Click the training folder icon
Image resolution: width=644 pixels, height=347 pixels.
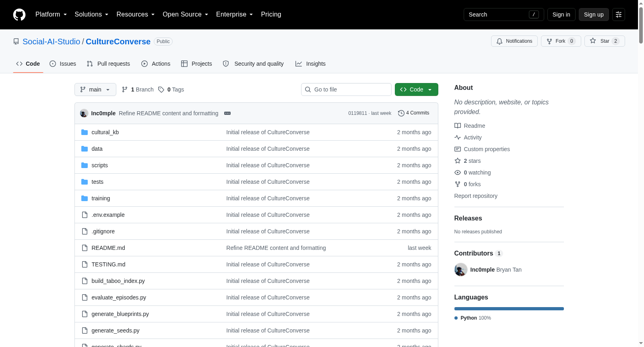[85, 198]
